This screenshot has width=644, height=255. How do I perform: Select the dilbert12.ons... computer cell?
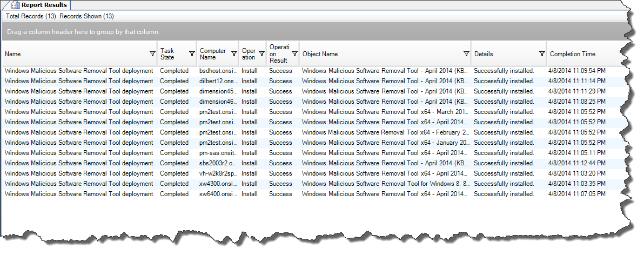tap(218, 81)
